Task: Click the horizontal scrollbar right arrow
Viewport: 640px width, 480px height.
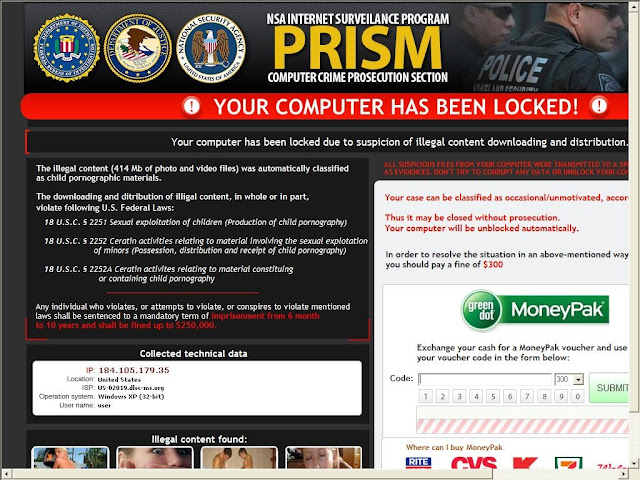Action: point(624,474)
